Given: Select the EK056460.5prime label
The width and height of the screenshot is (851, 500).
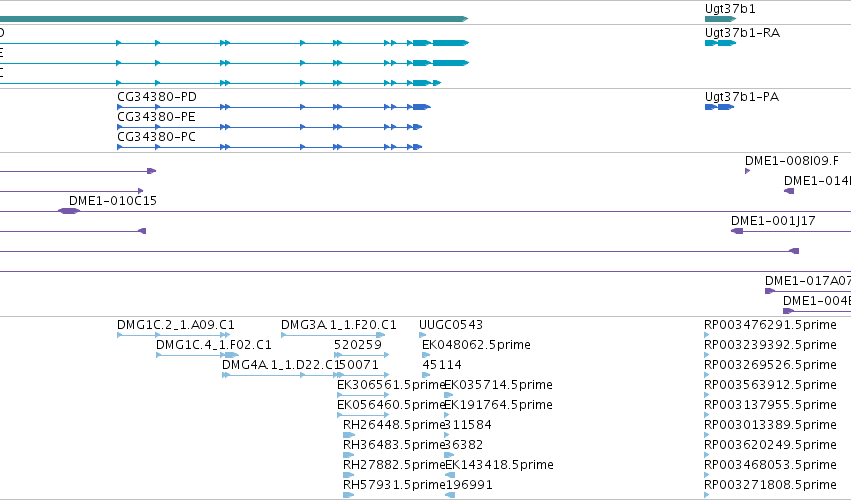Looking at the screenshot, I should click(x=391, y=405).
